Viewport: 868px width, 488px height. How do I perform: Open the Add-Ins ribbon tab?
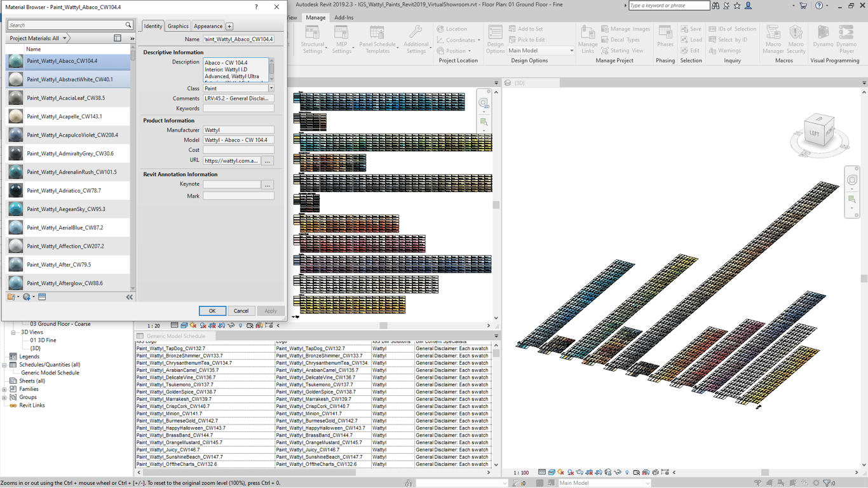344,18
